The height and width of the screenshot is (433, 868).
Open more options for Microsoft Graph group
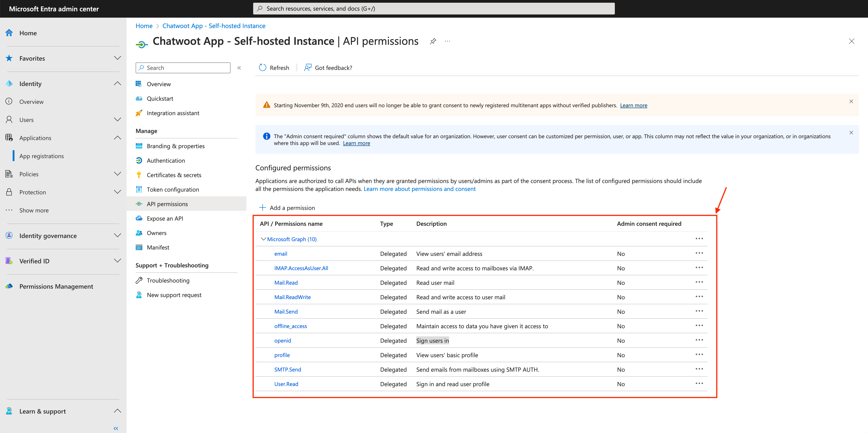point(699,239)
